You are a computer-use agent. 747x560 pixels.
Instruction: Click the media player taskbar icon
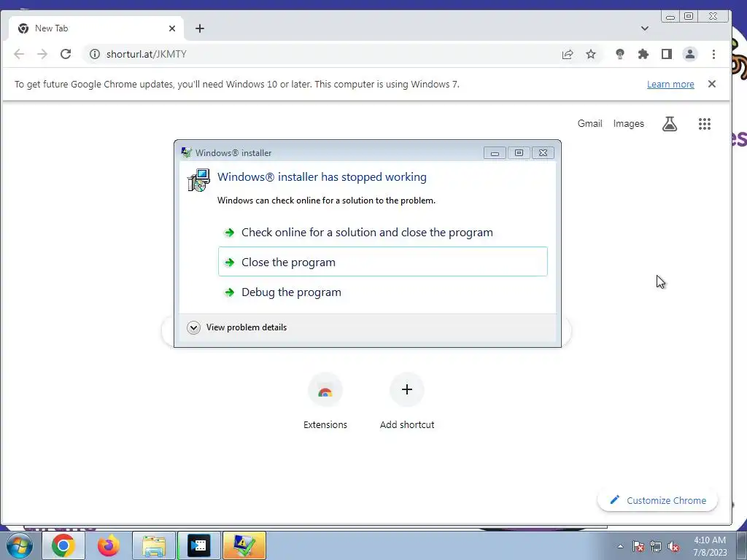coord(199,545)
